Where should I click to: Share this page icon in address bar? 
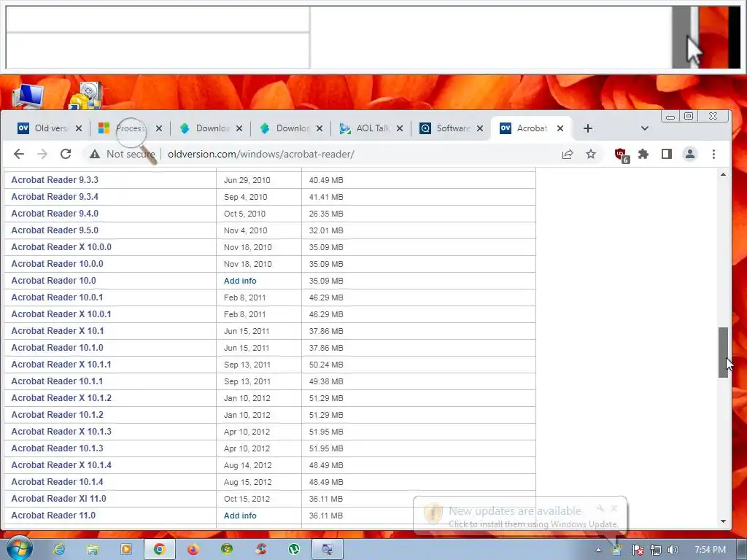point(568,154)
